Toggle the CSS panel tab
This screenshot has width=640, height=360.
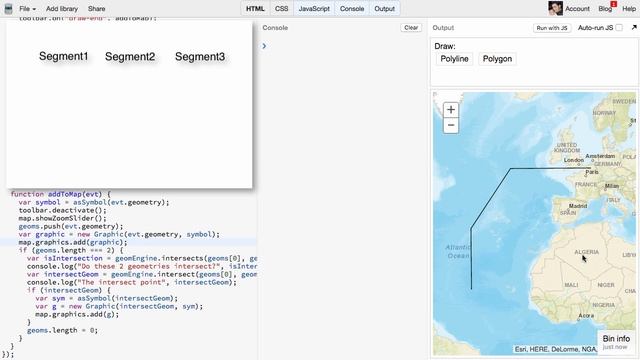(x=281, y=9)
